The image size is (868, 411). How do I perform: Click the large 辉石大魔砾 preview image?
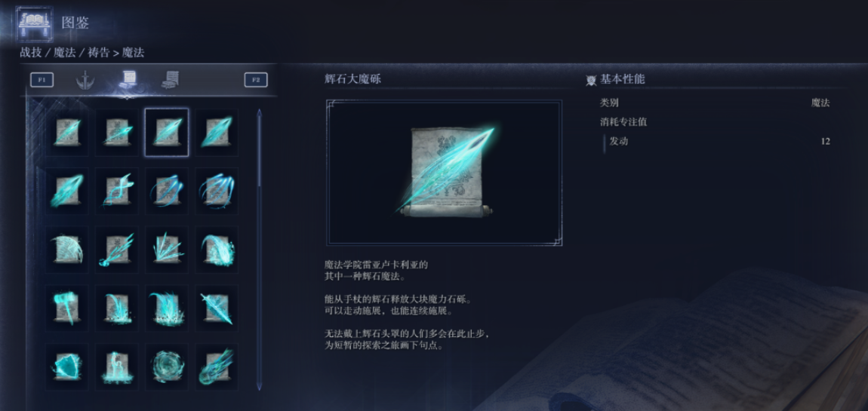tap(444, 172)
